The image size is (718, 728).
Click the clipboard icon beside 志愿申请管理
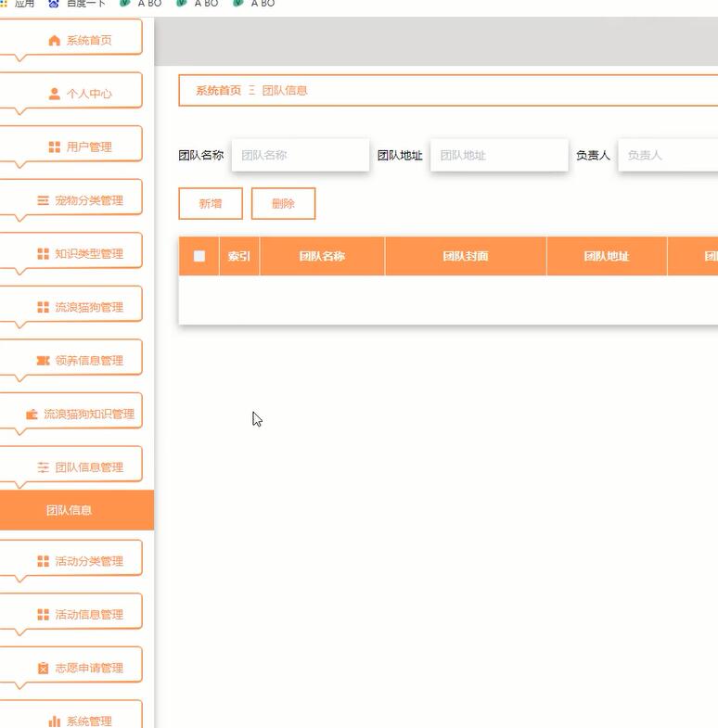click(43, 668)
